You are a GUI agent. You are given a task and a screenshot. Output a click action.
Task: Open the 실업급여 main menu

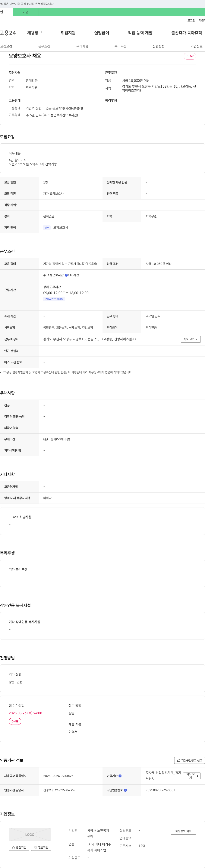coord(102,33)
